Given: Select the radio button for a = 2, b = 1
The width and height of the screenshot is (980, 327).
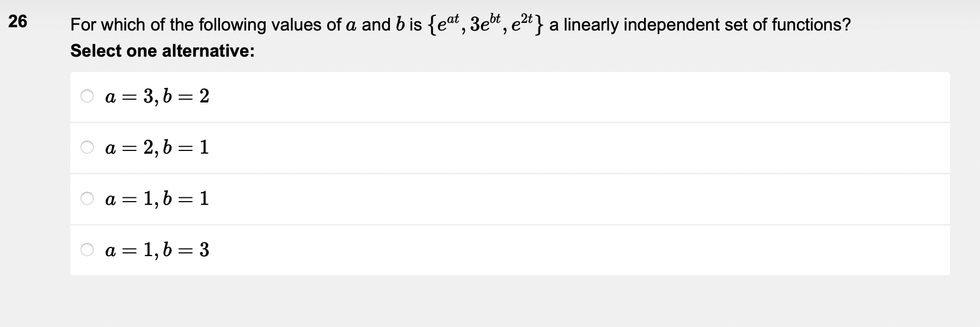Looking at the screenshot, I should (x=87, y=147).
